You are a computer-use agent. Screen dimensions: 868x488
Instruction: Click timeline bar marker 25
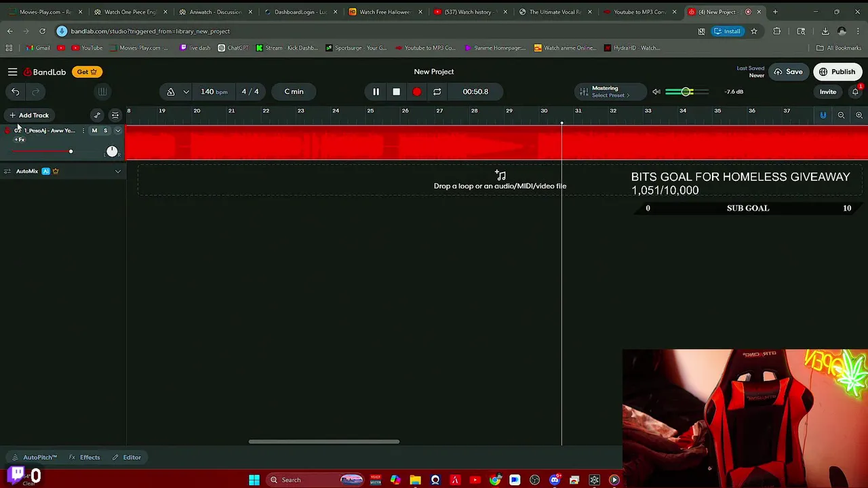pyautogui.click(x=370, y=111)
